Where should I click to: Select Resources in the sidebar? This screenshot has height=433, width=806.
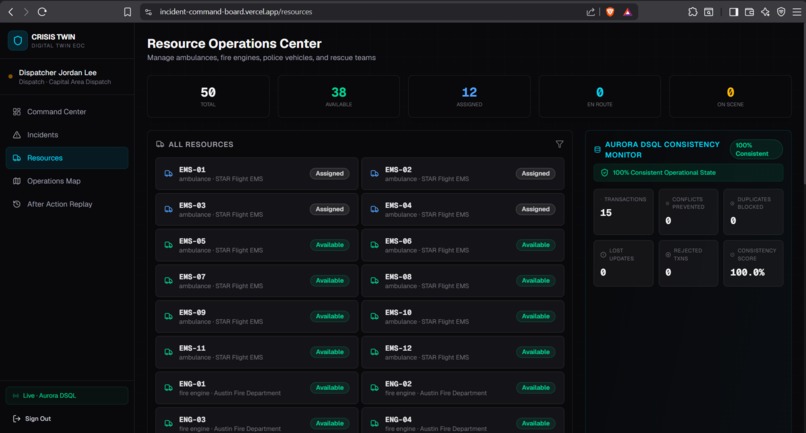[67, 158]
